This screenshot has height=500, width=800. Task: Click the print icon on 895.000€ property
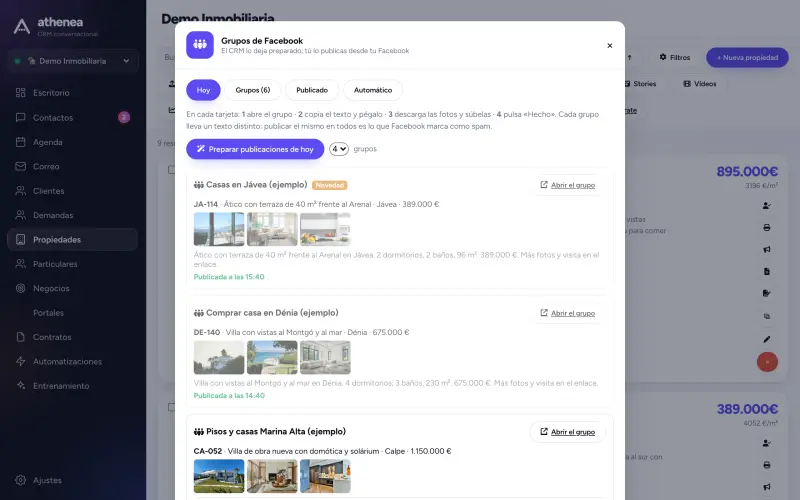766,228
